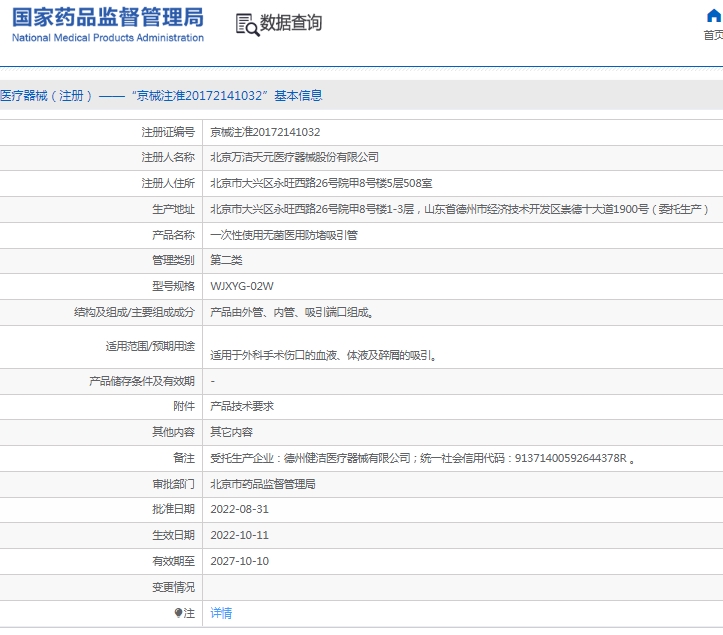Click the 变更情况 label
Viewport: 723px width, 635px height.
tap(174, 587)
